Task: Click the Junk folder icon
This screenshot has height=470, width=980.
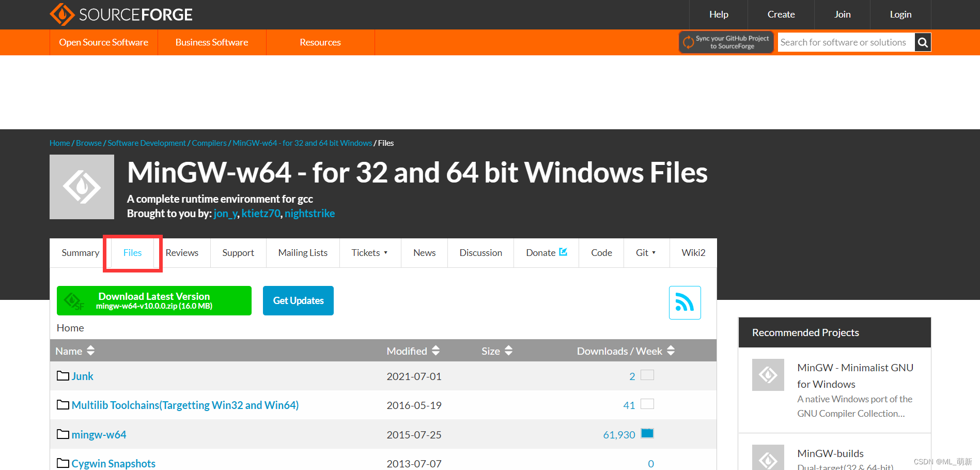Action: 63,376
